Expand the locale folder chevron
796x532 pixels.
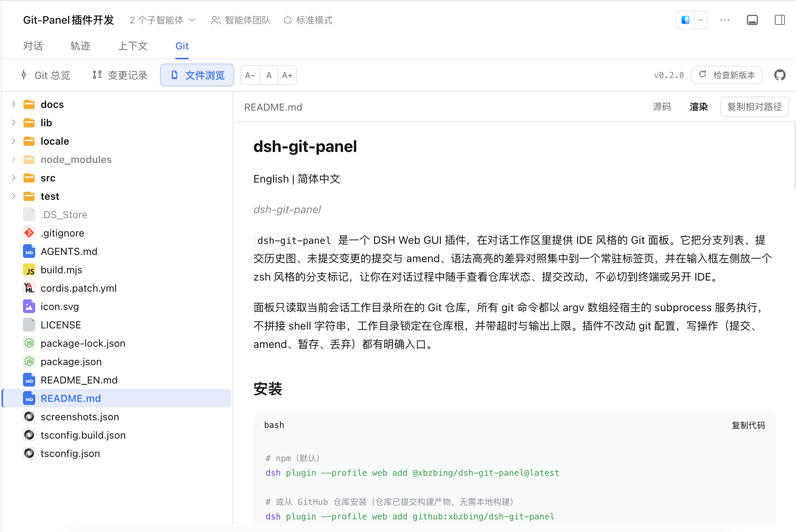coord(13,141)
